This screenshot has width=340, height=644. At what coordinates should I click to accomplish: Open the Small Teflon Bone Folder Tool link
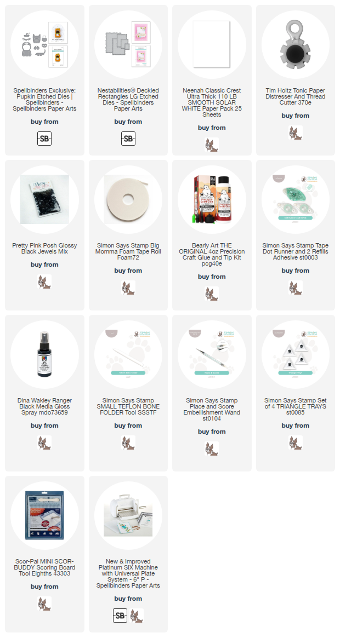[x=128, y=406]
